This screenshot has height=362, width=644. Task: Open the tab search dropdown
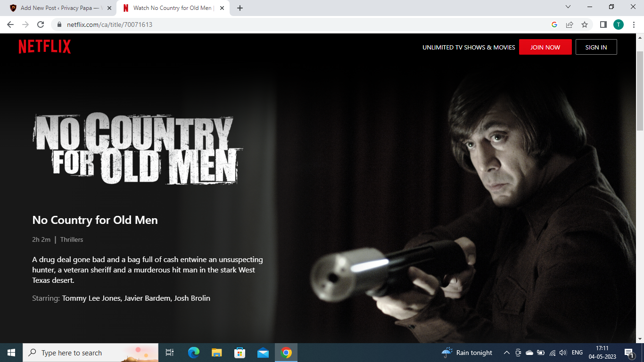(568, 7)
